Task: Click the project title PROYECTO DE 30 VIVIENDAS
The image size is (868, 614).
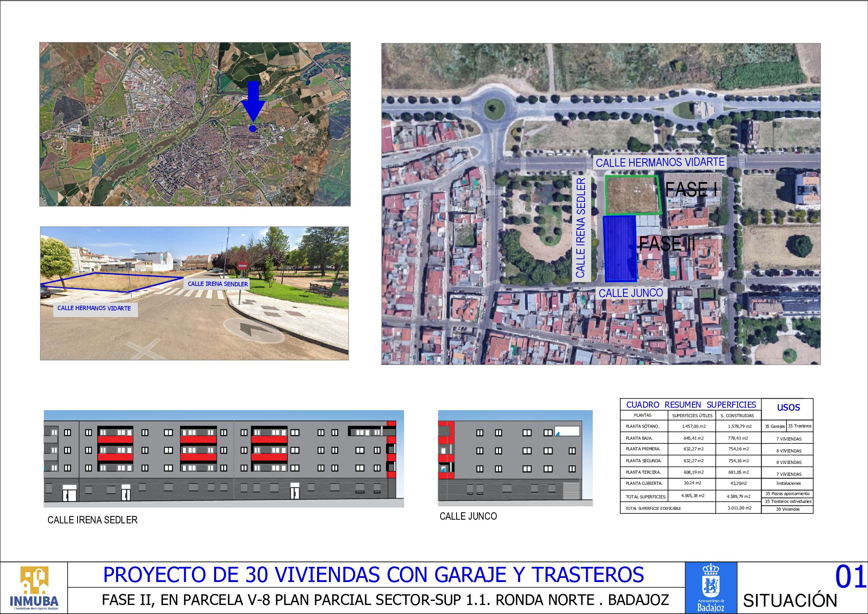Action: (373, 575)
